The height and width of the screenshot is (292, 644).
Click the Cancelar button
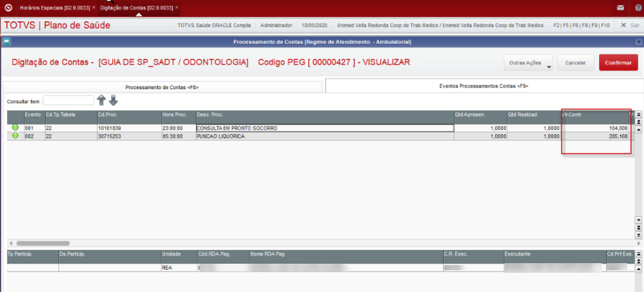pos(575,63)
